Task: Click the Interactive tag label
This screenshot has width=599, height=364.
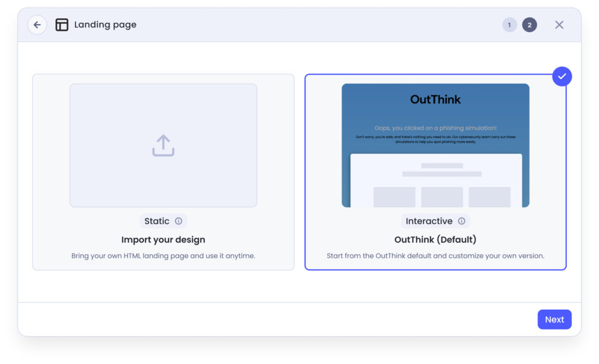Action: [x=429, y=221]
